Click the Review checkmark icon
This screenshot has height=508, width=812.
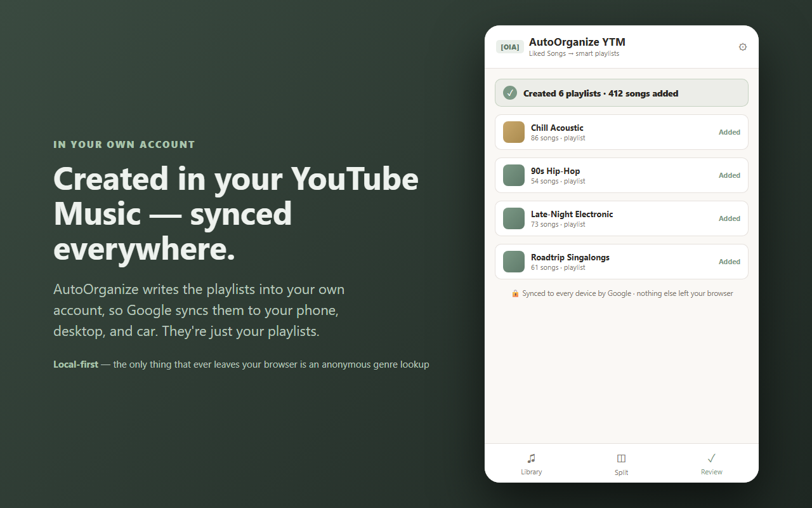tap(712, 458)
